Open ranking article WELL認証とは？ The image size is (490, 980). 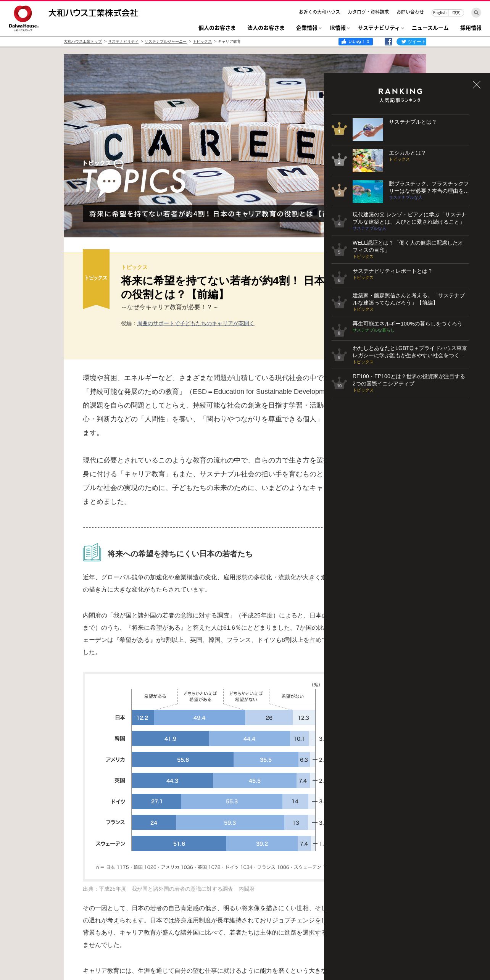(408, 246)
